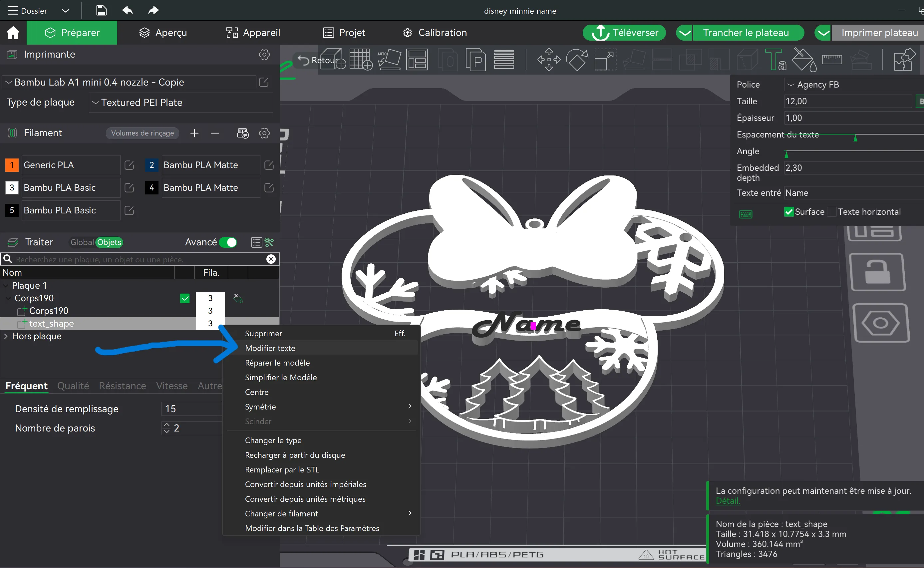The width and height of the screenshot is (924, 568).
Task: Go to the home screen icon
Action: 13,33
